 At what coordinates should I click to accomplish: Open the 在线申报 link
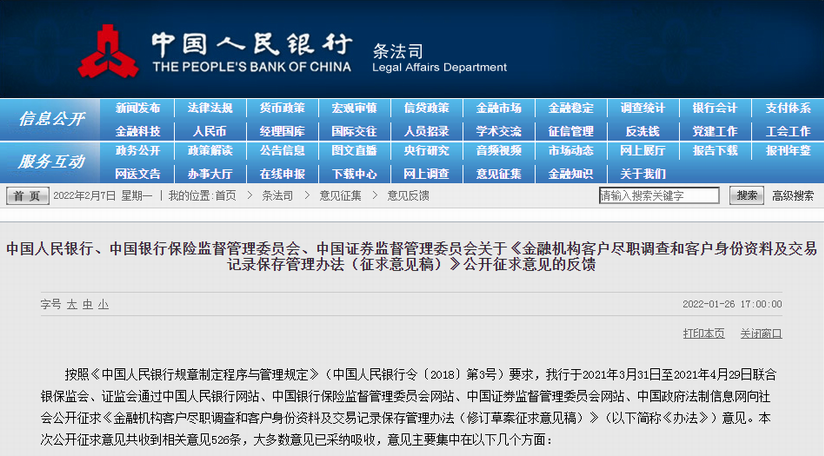click(282, 174)
